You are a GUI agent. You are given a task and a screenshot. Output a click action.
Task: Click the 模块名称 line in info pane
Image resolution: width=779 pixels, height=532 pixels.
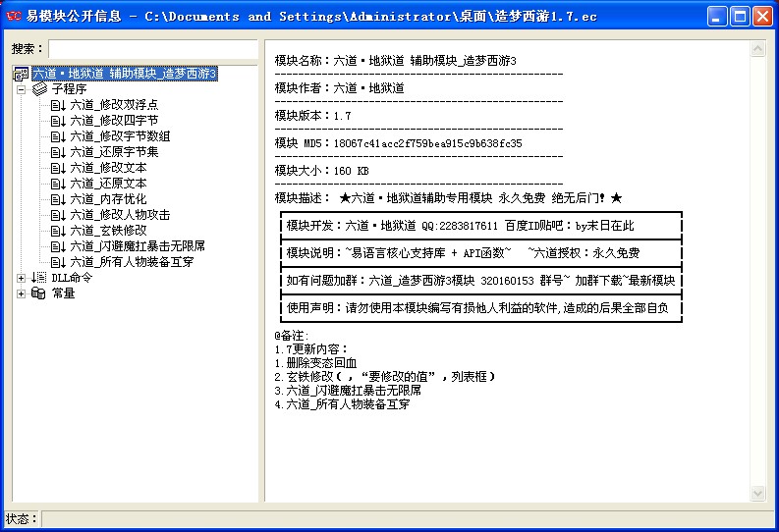396,61
